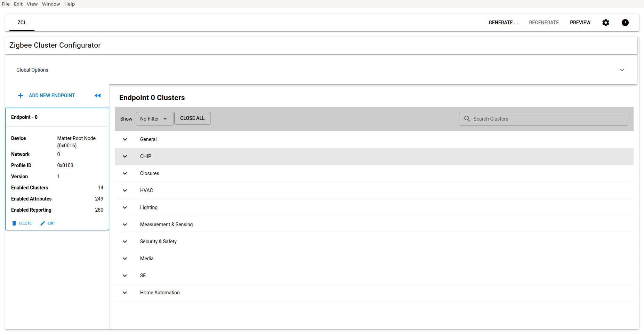Click the plus icon for new endpoint

21,96
